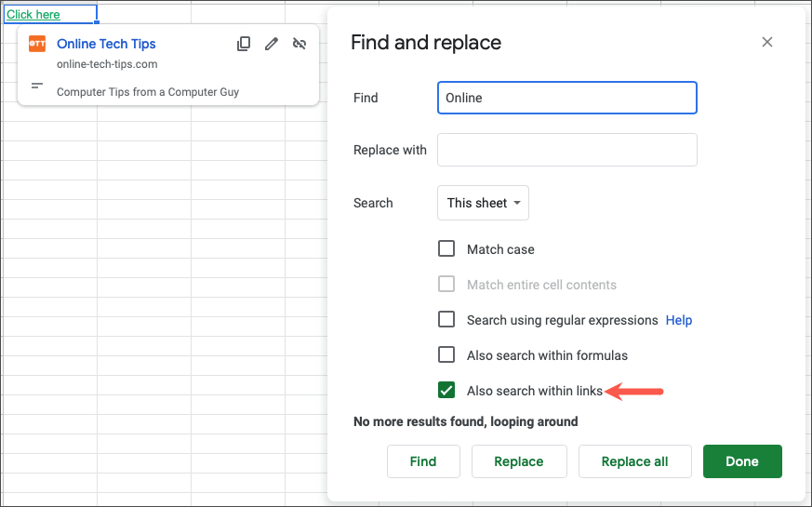Open the regular expressions Help link

point(679,320)
